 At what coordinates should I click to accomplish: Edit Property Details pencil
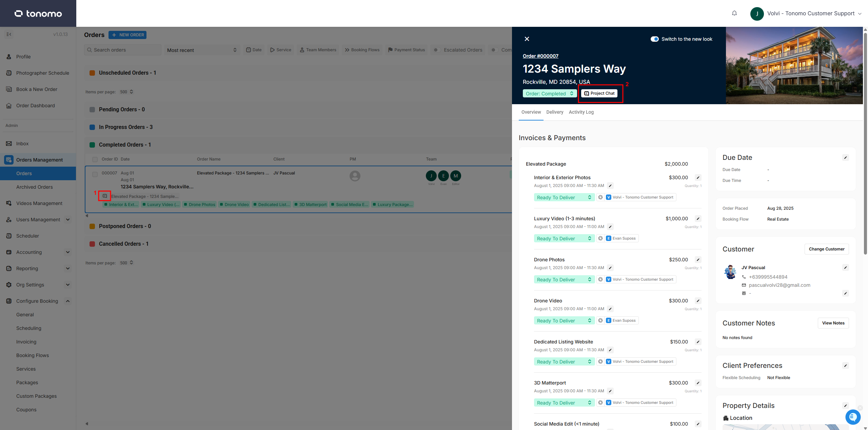point(846,406)
